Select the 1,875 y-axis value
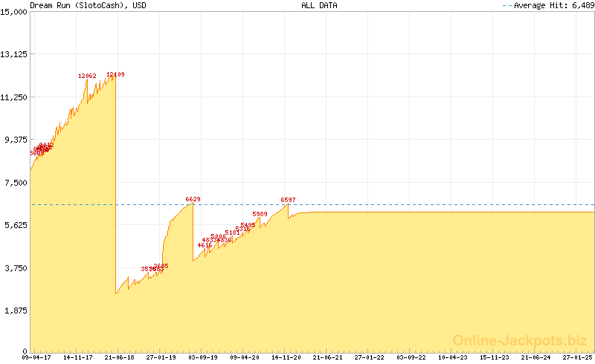 click(16, 311)
